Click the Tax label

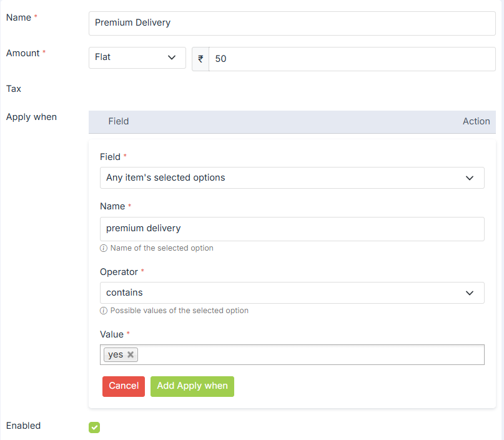pyautogui.click(x=14, y=89)
